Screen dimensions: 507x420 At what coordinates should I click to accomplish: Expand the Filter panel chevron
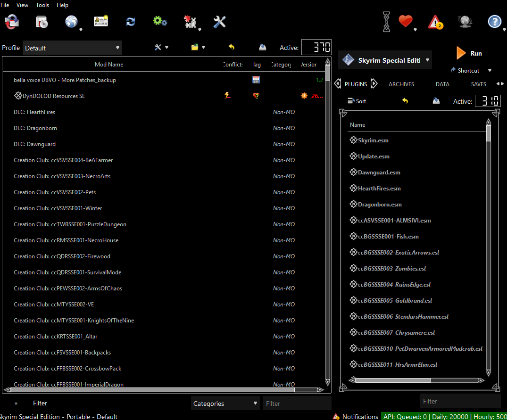[16, 403]
